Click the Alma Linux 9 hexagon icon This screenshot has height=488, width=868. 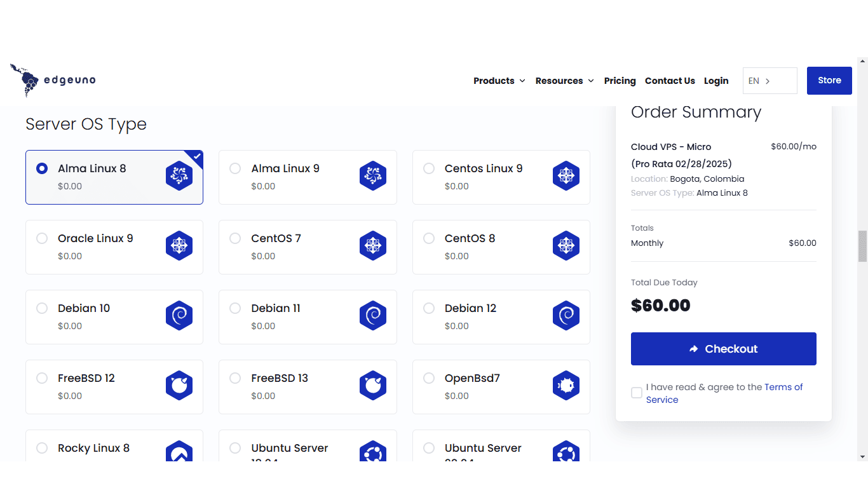(x=373, y=176)
